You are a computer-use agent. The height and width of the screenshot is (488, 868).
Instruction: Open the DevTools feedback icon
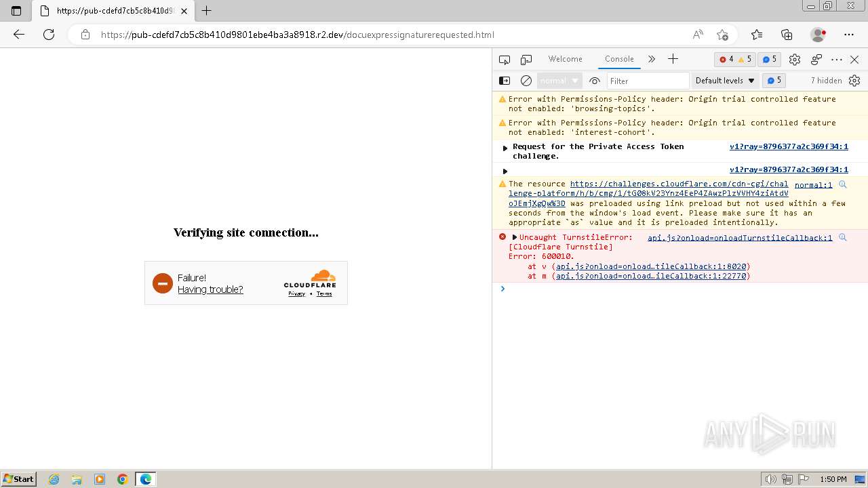[816, 60]
